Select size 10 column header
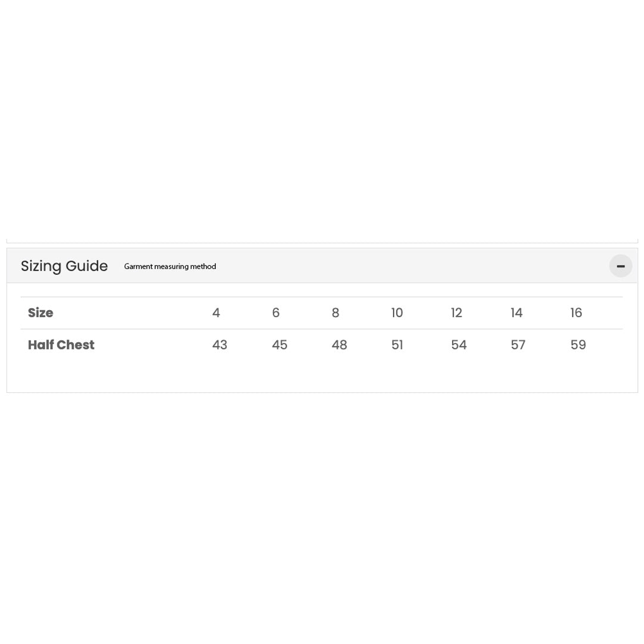Viewport: 644px width, 644px height. tap(397, 313)
